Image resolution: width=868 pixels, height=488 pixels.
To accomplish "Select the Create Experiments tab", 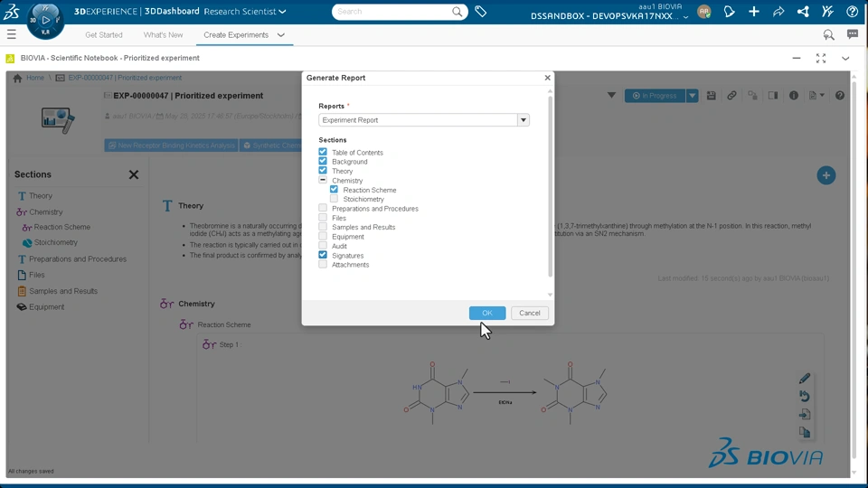I will pos(236,35).
